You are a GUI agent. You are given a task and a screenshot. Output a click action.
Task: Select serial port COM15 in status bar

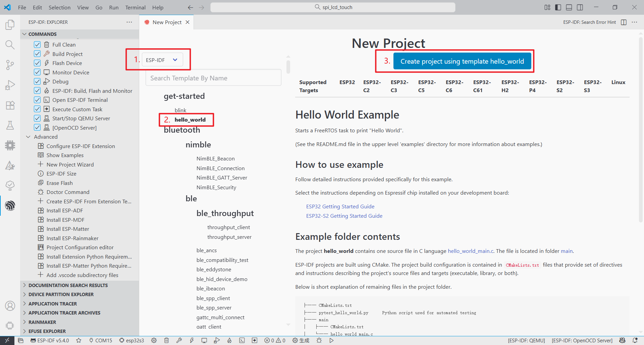pos(101,340)
